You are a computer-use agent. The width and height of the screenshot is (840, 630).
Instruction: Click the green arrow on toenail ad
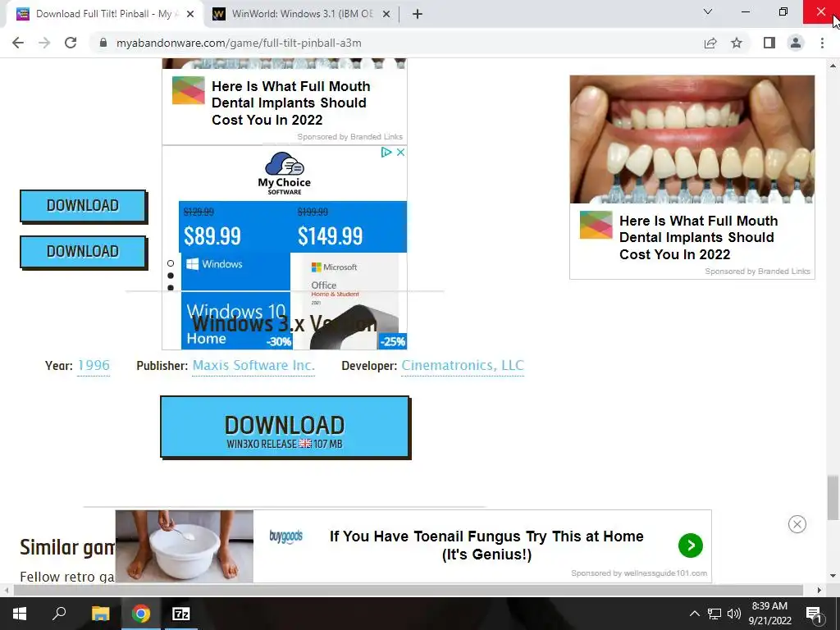(x=691, y=546)
